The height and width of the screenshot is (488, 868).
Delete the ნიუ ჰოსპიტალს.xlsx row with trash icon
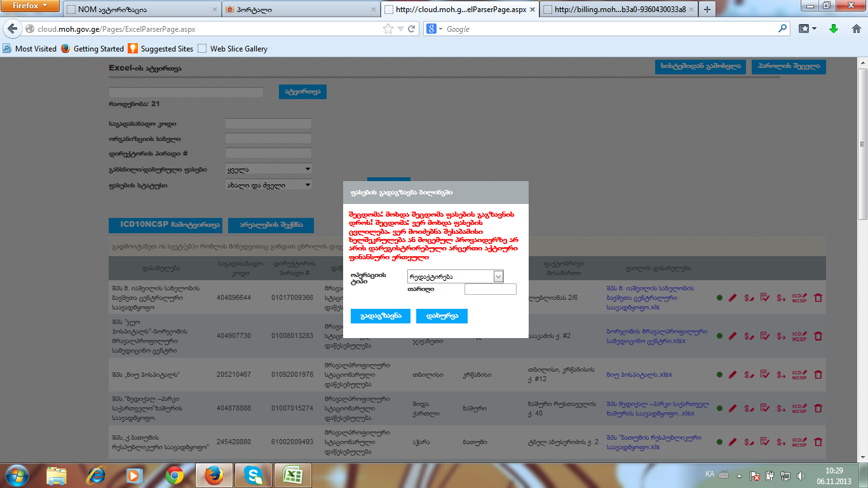click(818, 374)
